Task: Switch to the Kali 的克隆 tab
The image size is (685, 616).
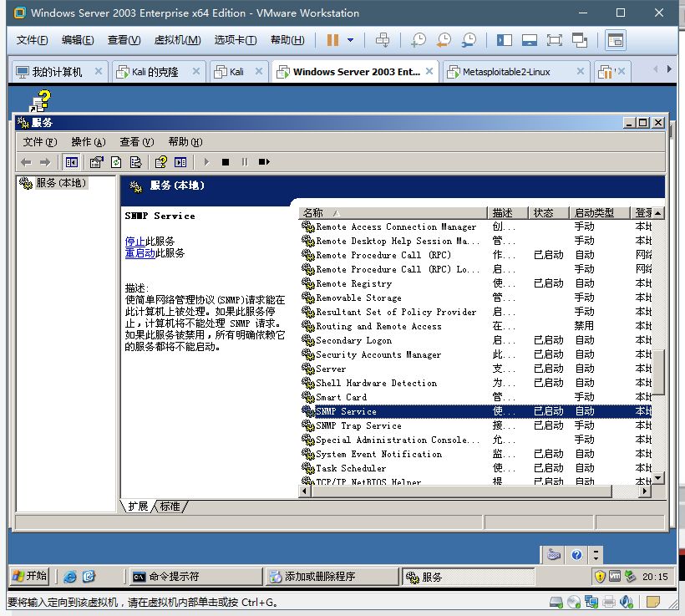Action: point(155,72)
